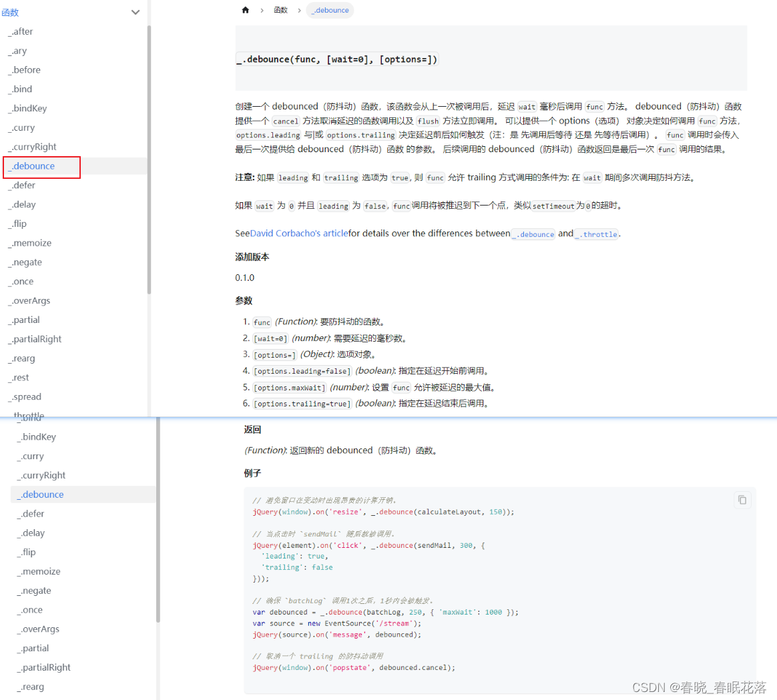This screenshot has height=700, width=777.
Task: Open _.negate in the lower sidebar
Action: coord(34,591)
